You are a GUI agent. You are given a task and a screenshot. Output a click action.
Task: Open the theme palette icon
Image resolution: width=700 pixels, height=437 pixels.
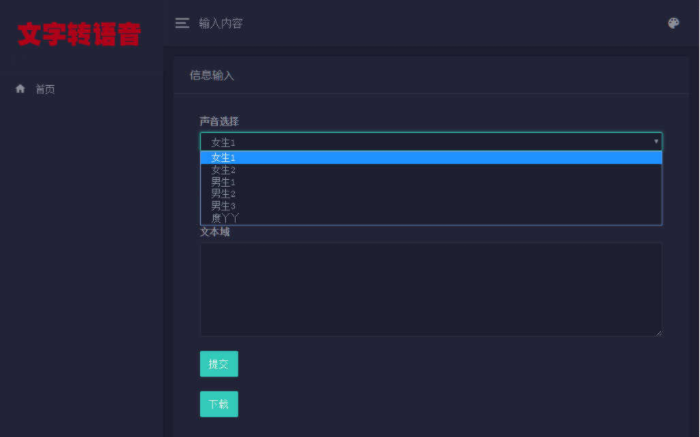(673, 23)
